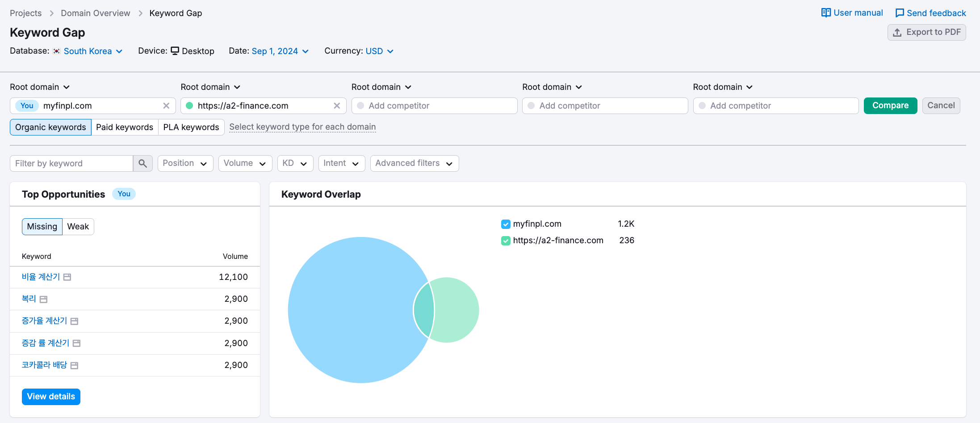Select the Missing opportunities toggle
Screen dimensions: 980x423
[42, 227]
